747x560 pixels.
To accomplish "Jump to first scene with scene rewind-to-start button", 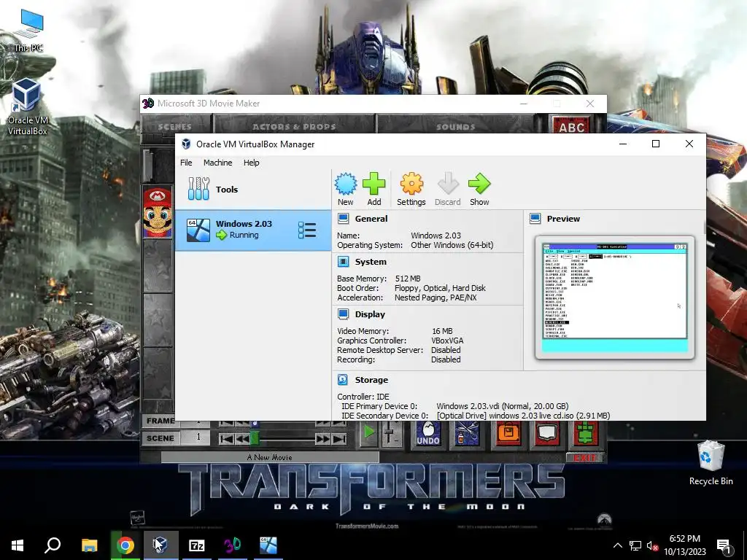I will pos(226,438).
